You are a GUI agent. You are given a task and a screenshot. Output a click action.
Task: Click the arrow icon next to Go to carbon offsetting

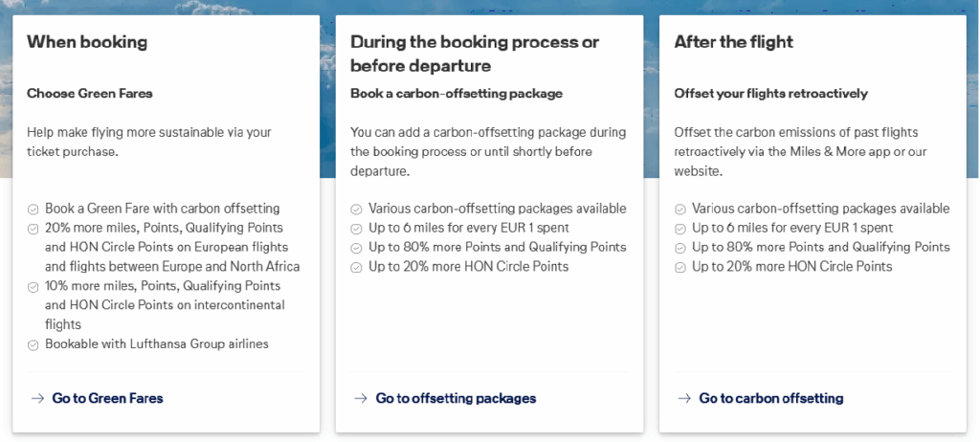point(684,398)
